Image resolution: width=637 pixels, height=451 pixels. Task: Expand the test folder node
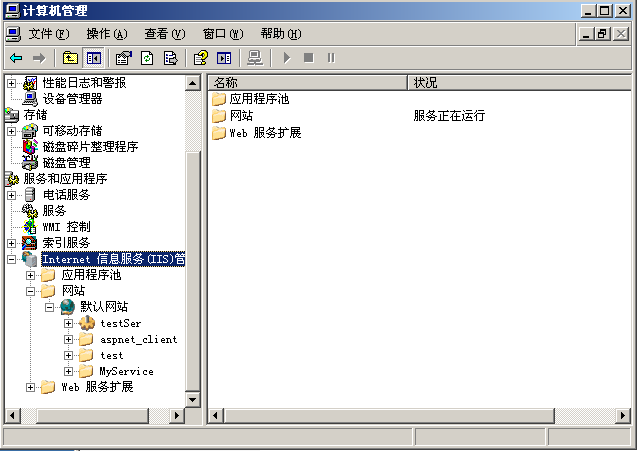coord(68,355)
